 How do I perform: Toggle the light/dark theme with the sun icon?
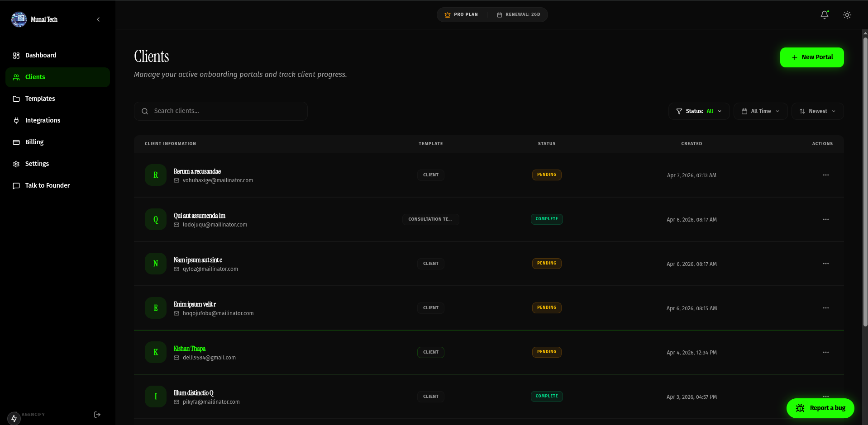847,14
